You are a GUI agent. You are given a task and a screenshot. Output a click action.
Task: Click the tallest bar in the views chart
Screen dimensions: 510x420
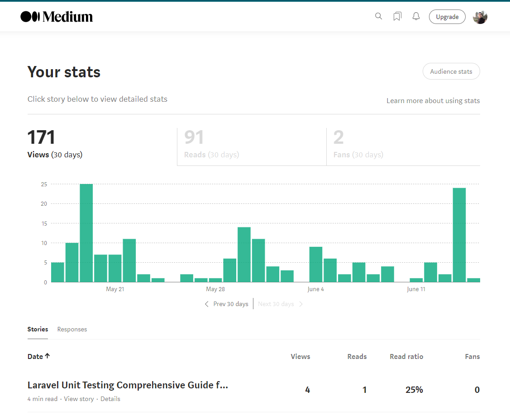click(86, 231)
